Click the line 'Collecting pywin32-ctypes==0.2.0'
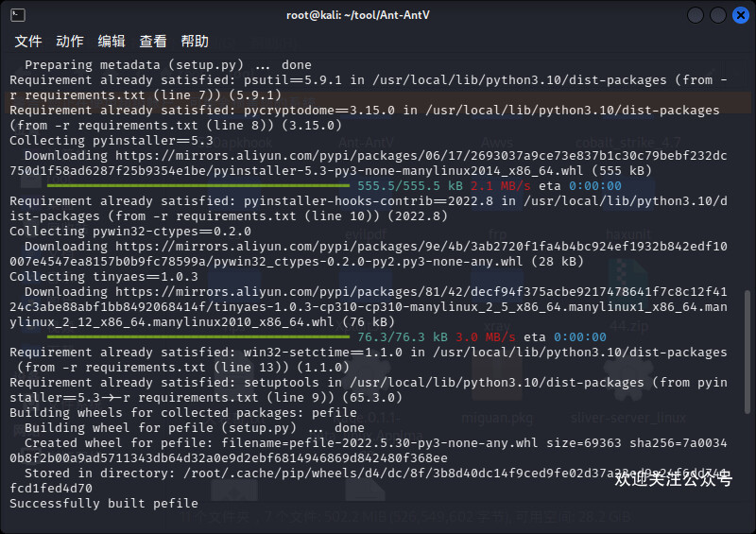756x534 pixels. pos(130,231)
